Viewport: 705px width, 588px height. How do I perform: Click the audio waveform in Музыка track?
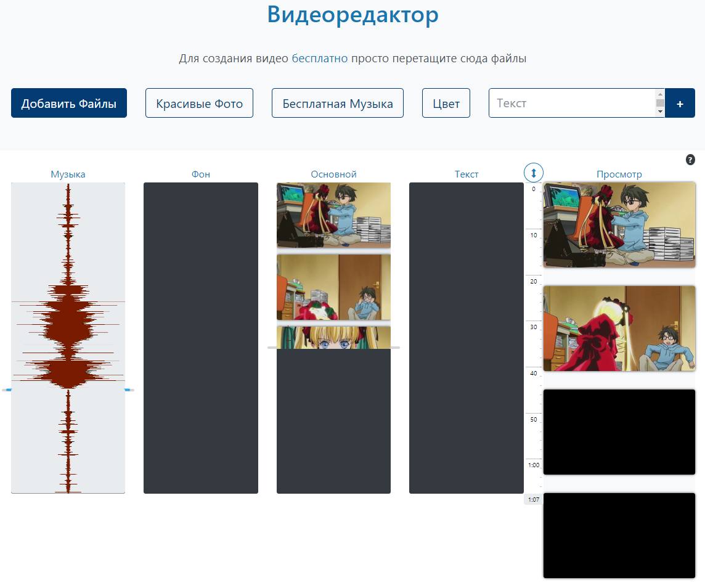(68, 337)
